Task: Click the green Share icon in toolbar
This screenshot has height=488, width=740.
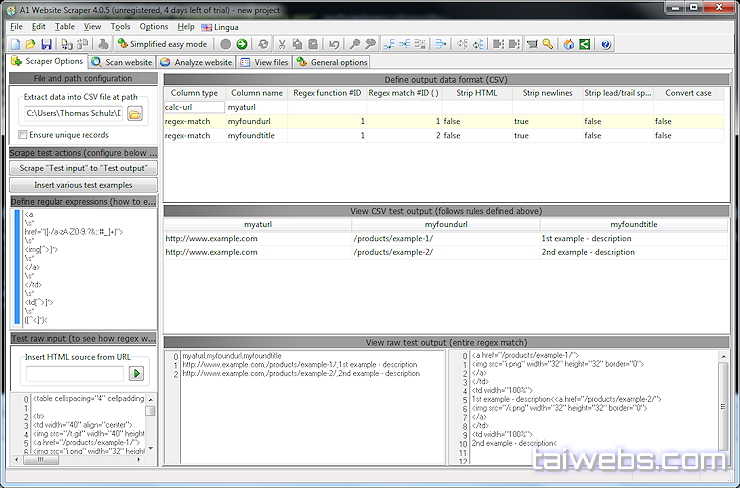Action: coord(585,44)
